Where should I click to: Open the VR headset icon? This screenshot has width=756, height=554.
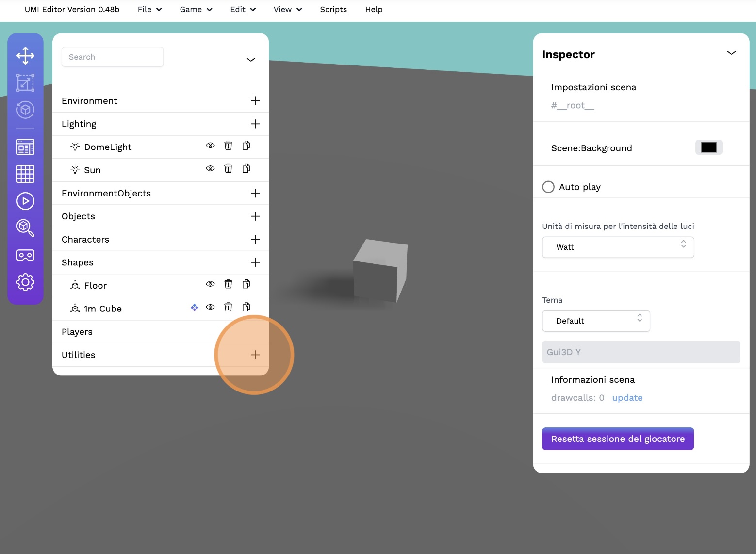coord(25,255)
